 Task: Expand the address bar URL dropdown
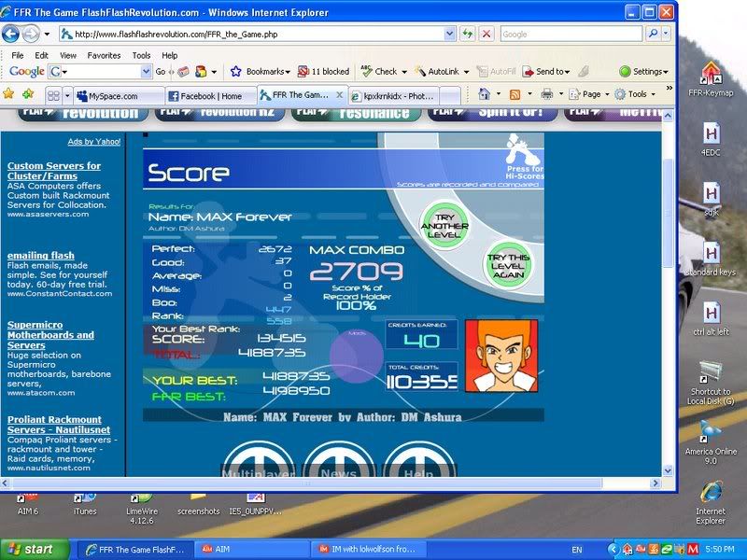point(449,34)
